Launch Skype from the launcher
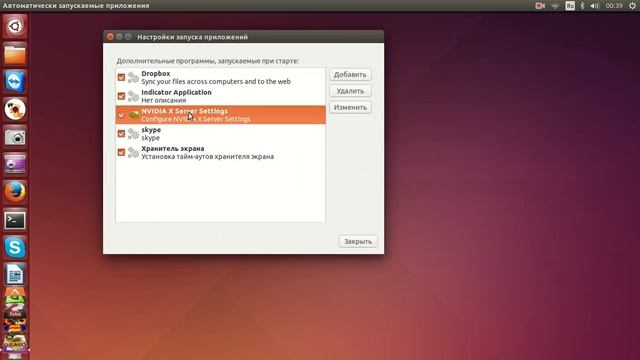The height and width of the screenshot is (360, 640). coord(15,247)
